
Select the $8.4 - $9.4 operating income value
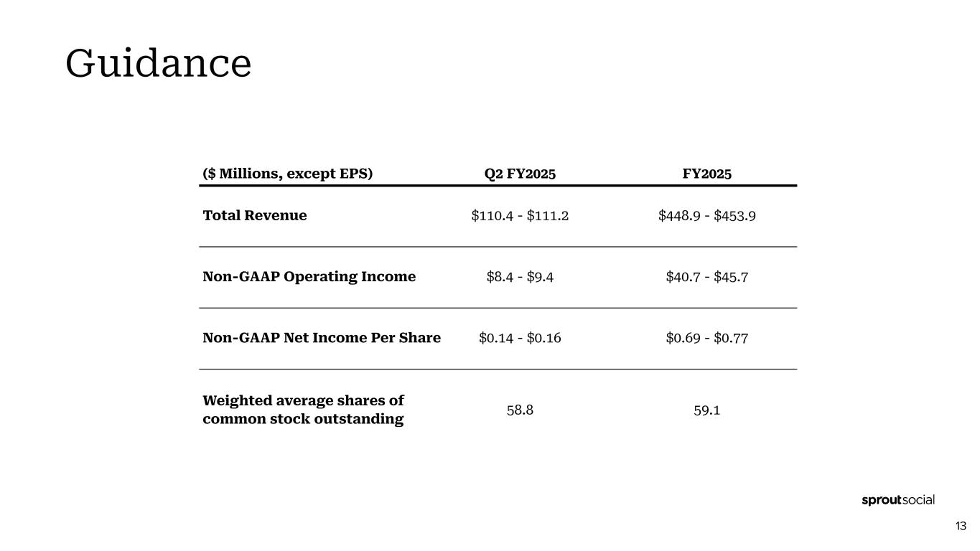pyautogui.click(x=520, y=276)
